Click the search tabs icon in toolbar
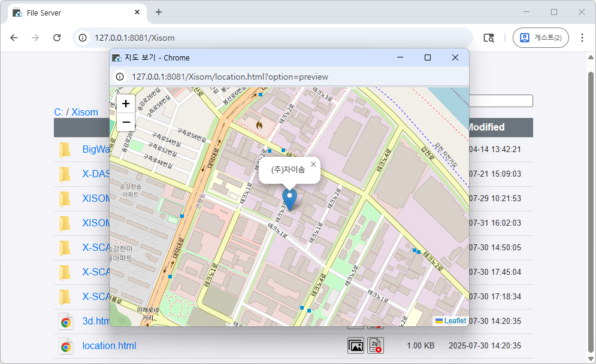Viewport: 596px width, 364px height. coord(488,38)
